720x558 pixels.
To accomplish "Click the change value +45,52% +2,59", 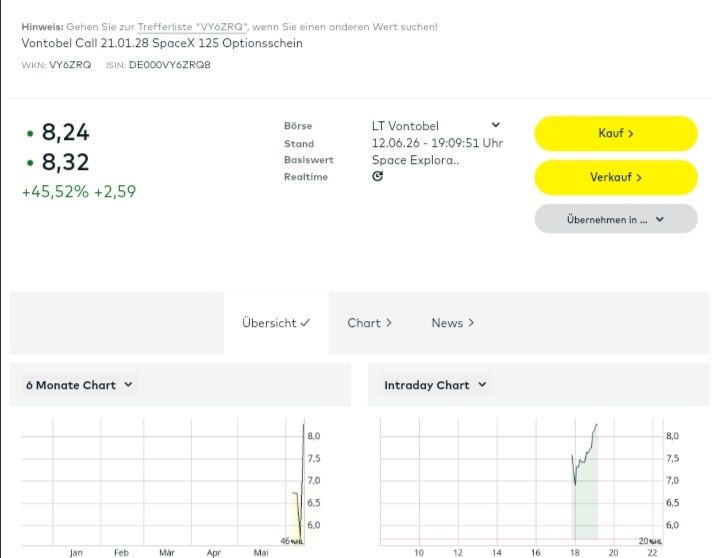I will click(79, 192).
